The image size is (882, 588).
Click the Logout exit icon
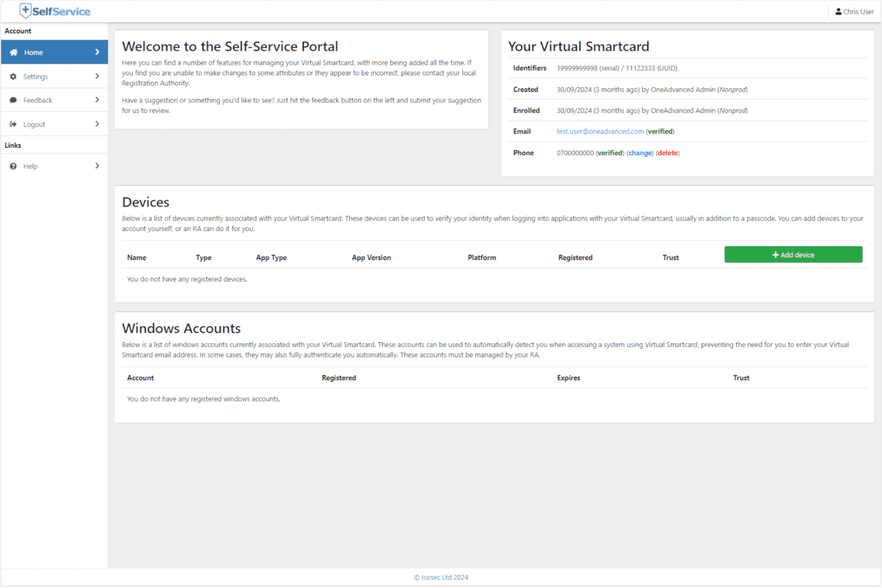coord(13,124)
